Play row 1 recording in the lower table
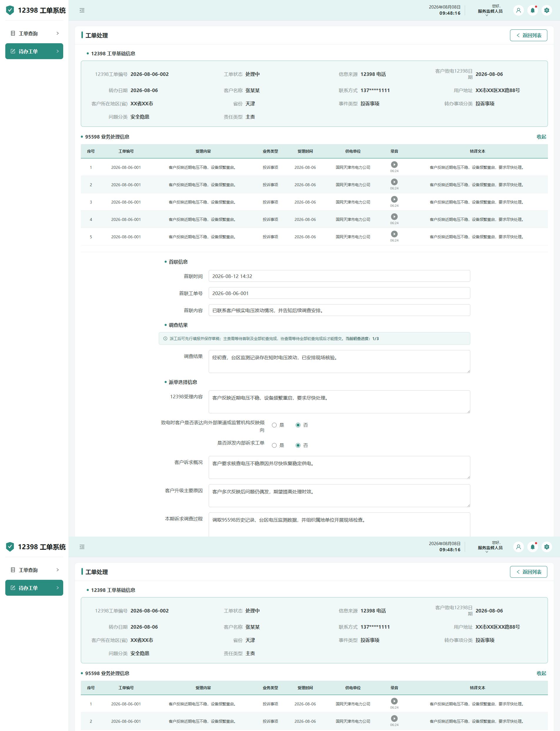 click(394, 701)
